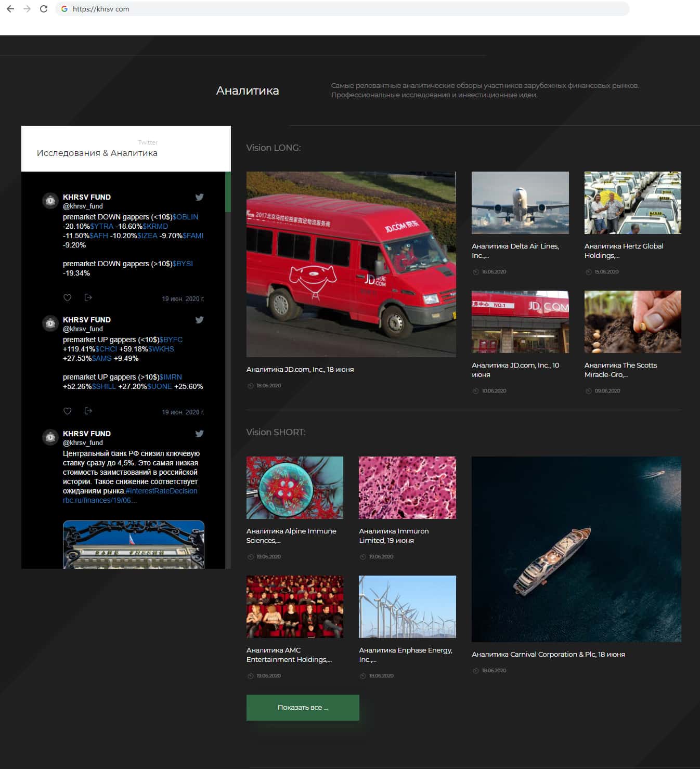Open article title Аналитика JD.com, Inc., 10 июня
This screenshot has height=769, width=700.
click(515, 370)
